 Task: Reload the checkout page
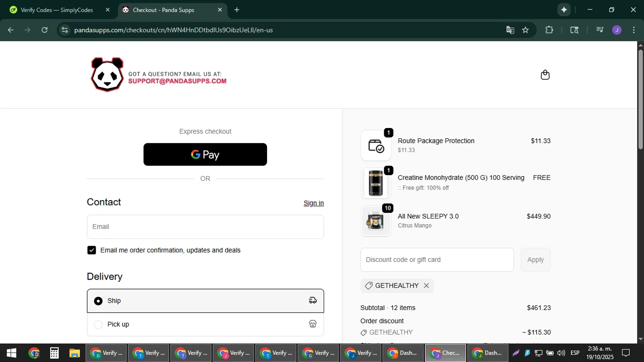45,30
